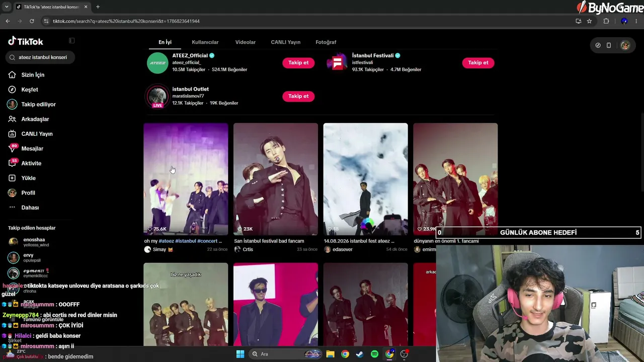
Task: Open the browser extensions menu
Action: coord(606,21)
